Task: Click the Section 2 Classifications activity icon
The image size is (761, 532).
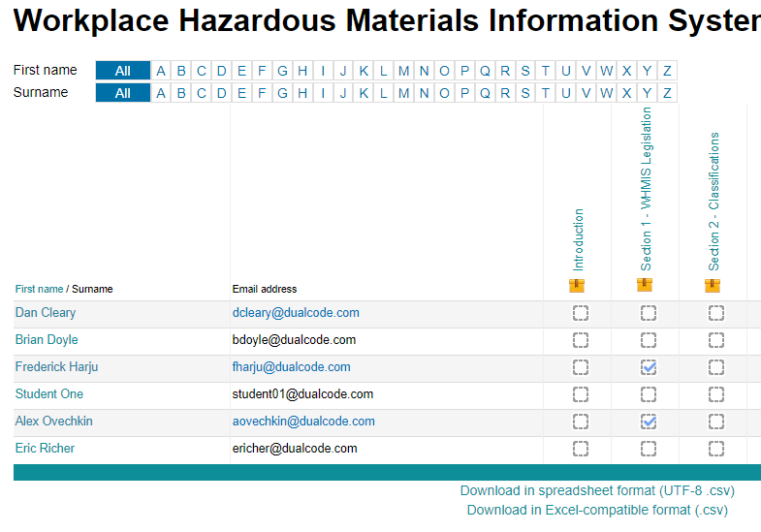Action: [713, 285]
